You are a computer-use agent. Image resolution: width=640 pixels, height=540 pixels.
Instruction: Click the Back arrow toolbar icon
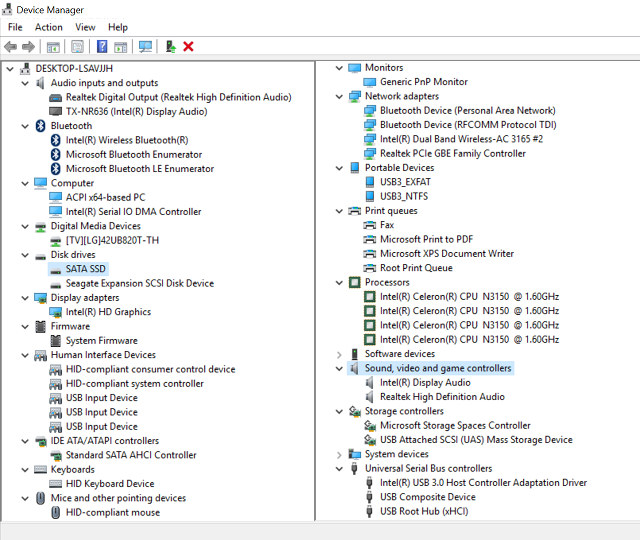pos(10,47)
